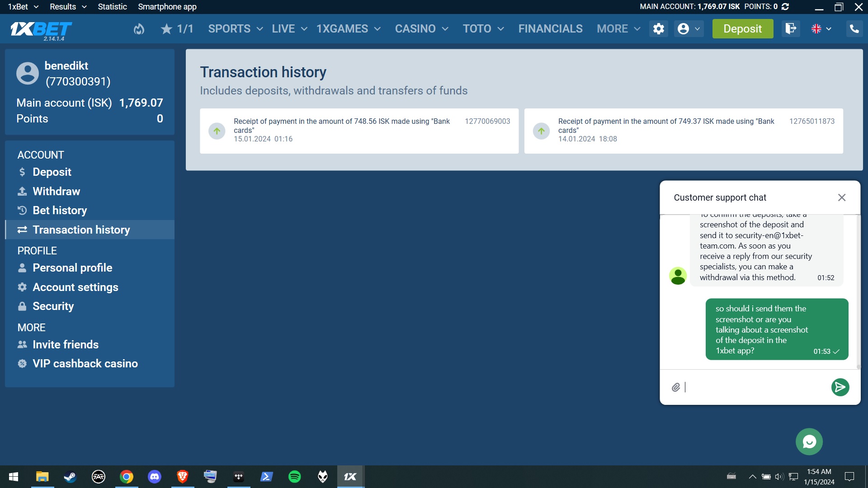Screen dimensions: 868x488
Task: Open Windows notification center
Action: click(x=849, y=477)
